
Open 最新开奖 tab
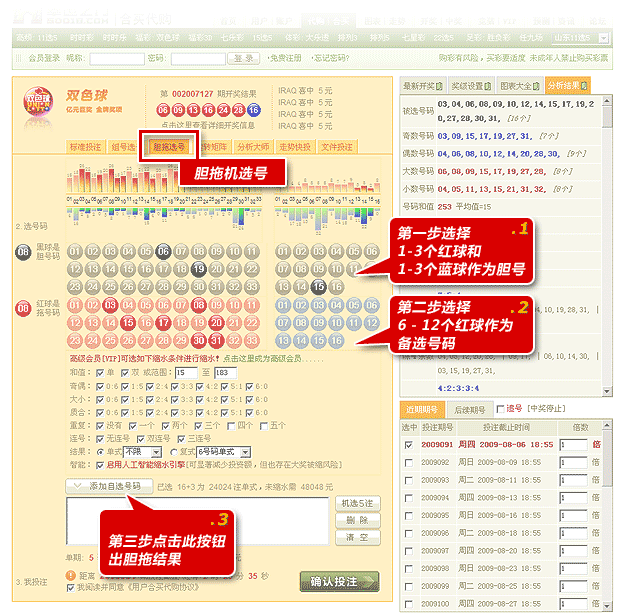423,86
